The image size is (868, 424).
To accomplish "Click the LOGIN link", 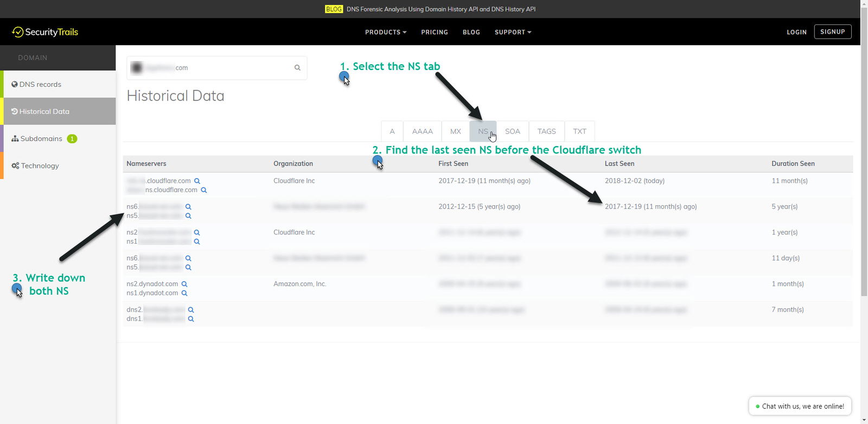I will point(796,32).
